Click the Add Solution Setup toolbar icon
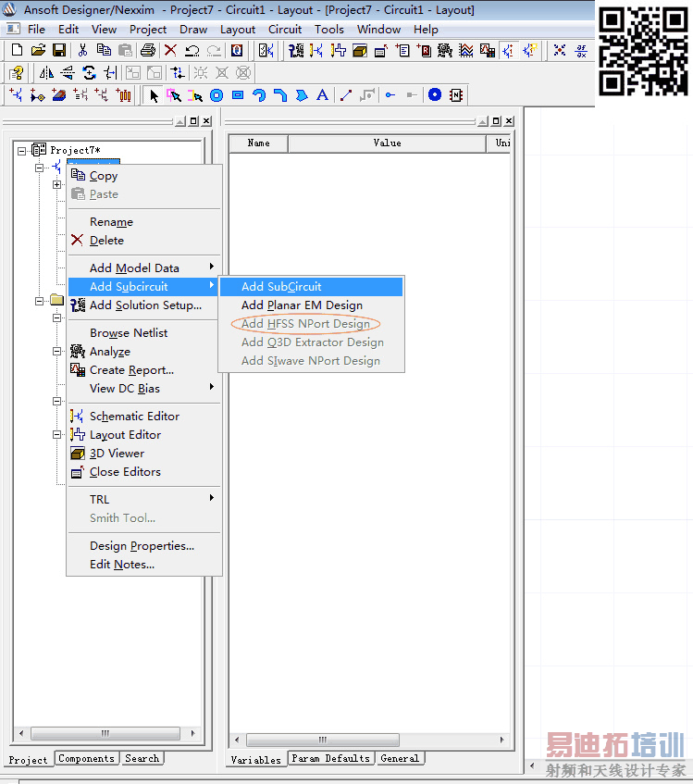Viewport: 693px width, 784px height. click(x=296, y=50)
